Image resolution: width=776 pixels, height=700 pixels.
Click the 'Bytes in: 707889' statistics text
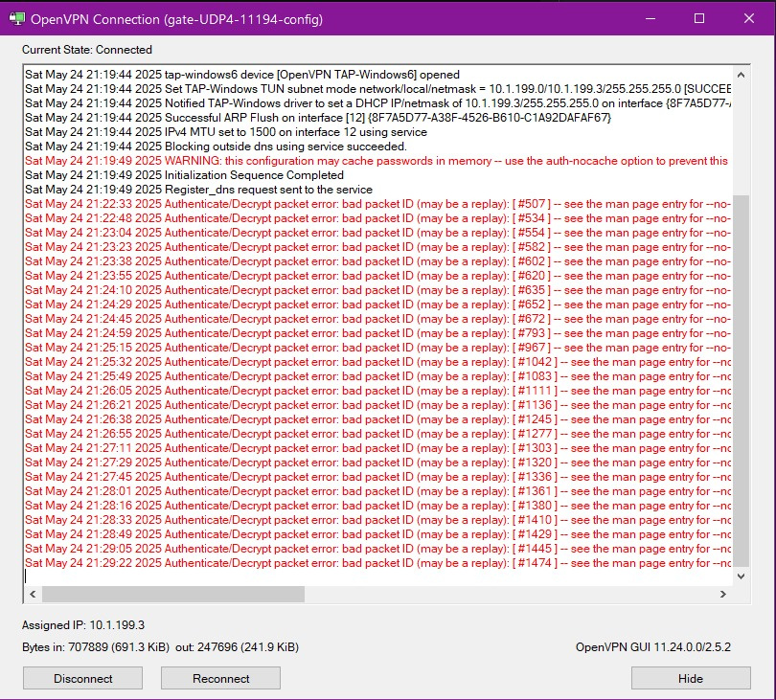160,647
